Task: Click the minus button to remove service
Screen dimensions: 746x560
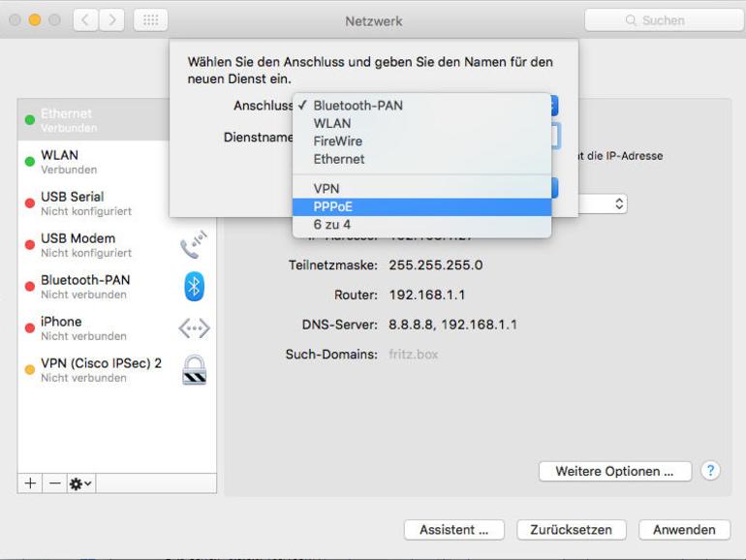Action: [x=54, y=483]
